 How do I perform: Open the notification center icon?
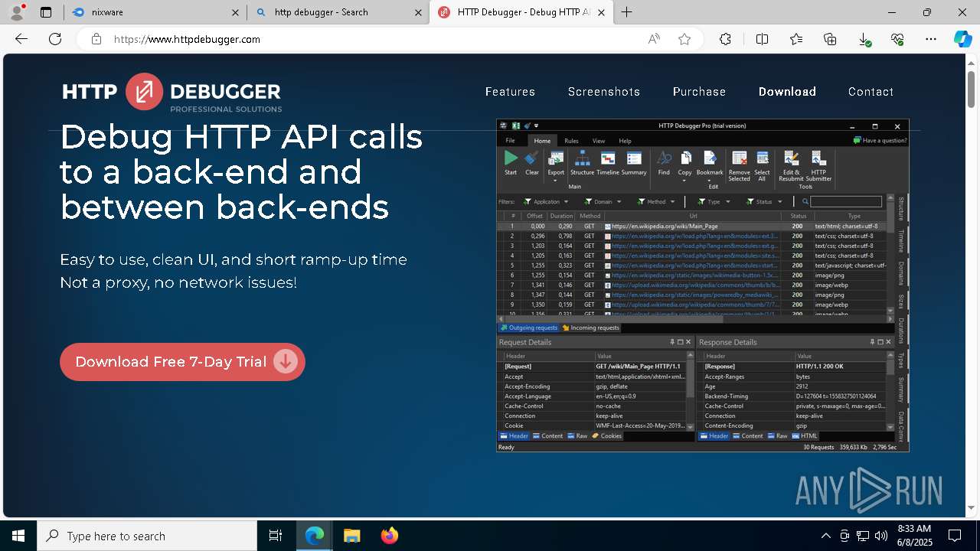pos(955,536)
